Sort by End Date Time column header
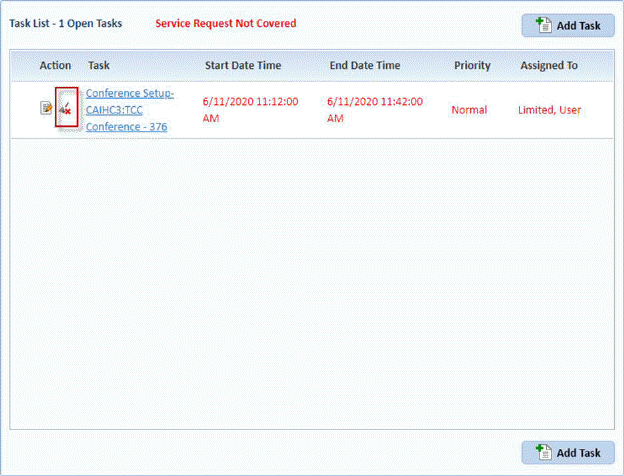 [365, 66]
